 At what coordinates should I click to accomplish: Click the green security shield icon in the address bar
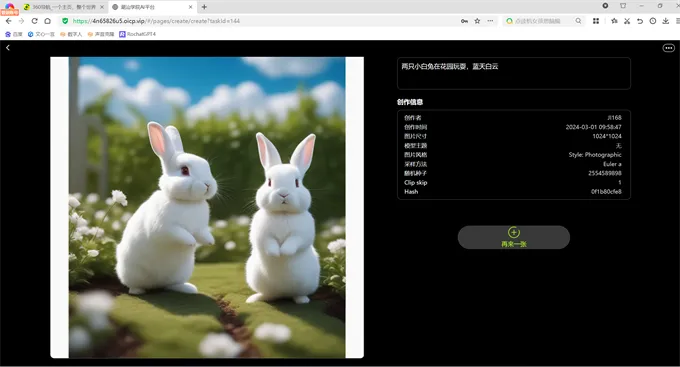pos(65,21)
